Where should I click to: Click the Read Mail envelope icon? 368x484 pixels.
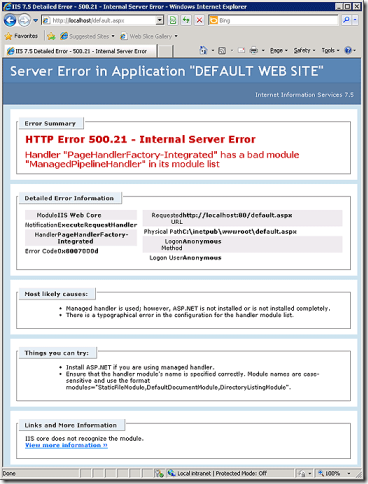(241, 51)
